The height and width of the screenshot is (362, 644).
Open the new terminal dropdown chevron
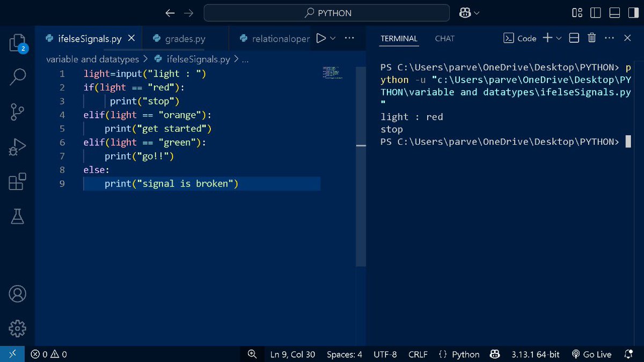coord(559,38)
